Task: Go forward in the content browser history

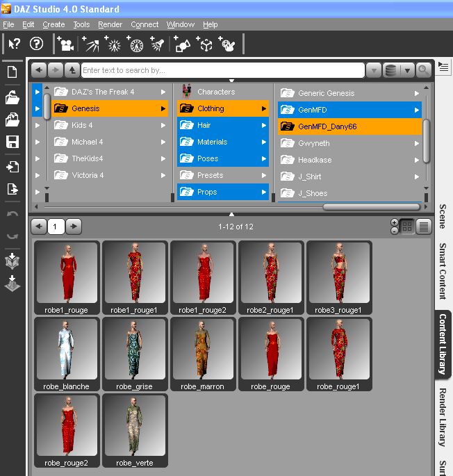Action: (x=56, y=70)
